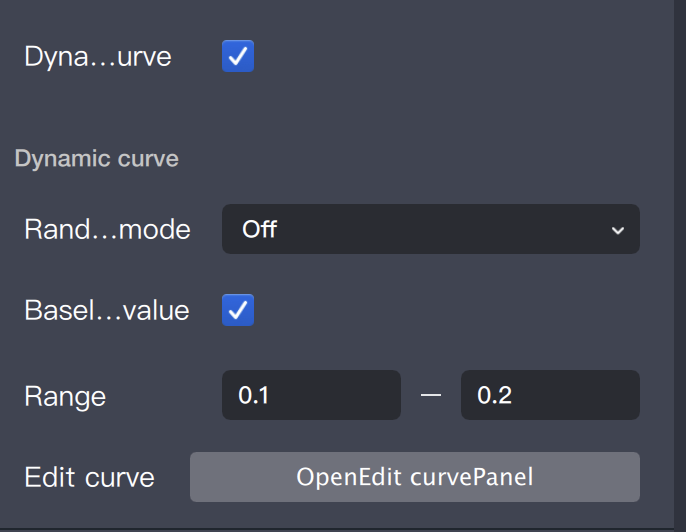Screen dimensions: 686x532
Task: Click the right end of the 0.2 Range field
Action: coord(630,395)
